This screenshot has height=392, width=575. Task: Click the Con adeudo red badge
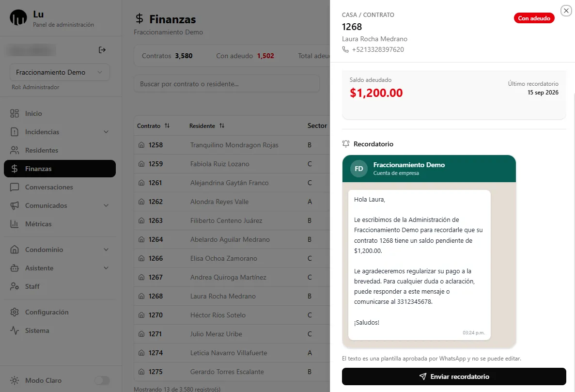point(534,18)
